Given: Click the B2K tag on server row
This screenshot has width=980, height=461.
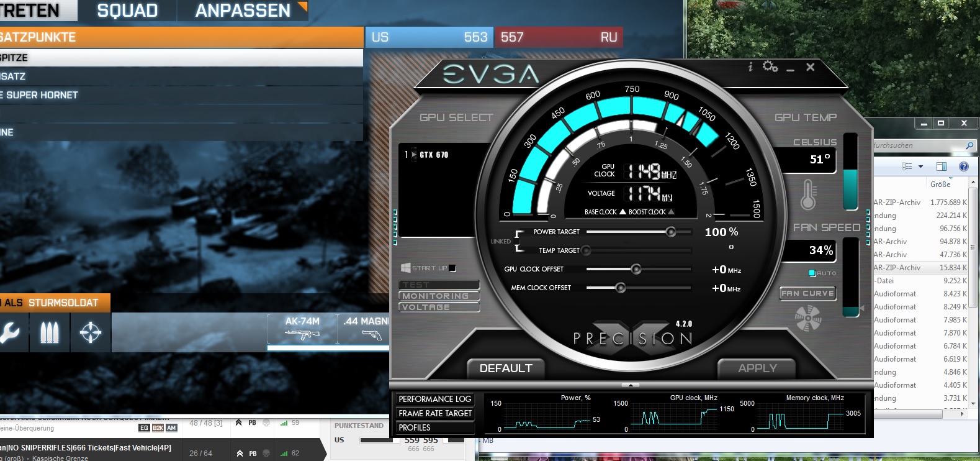Looking at the screenshot, I should (158, 427).
